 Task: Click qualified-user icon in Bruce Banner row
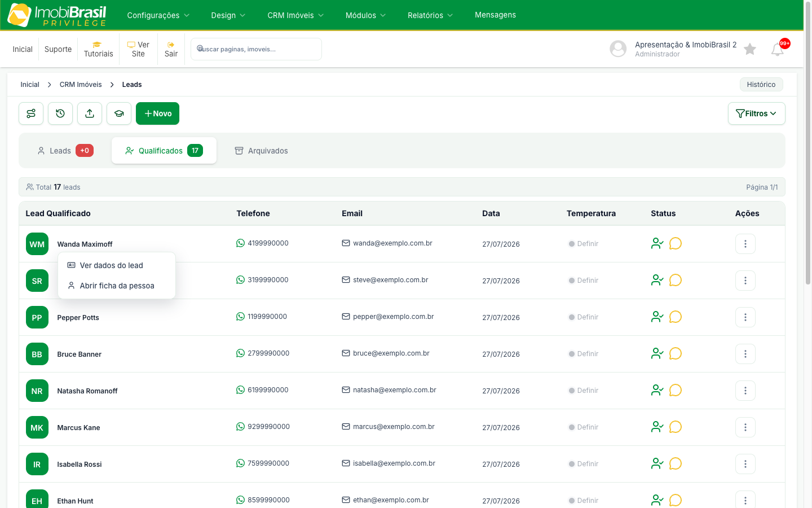pos(657,353)
